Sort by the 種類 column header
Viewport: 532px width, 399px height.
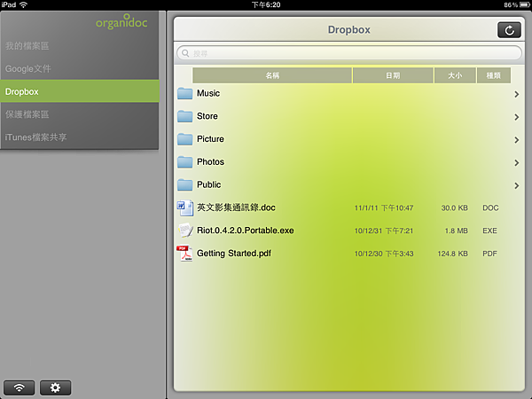click(493, 75)
